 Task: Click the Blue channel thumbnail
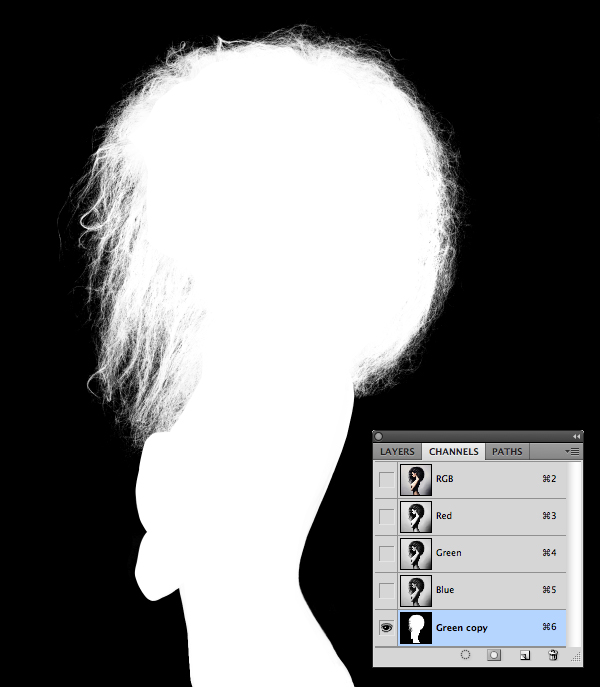(416, 591)
